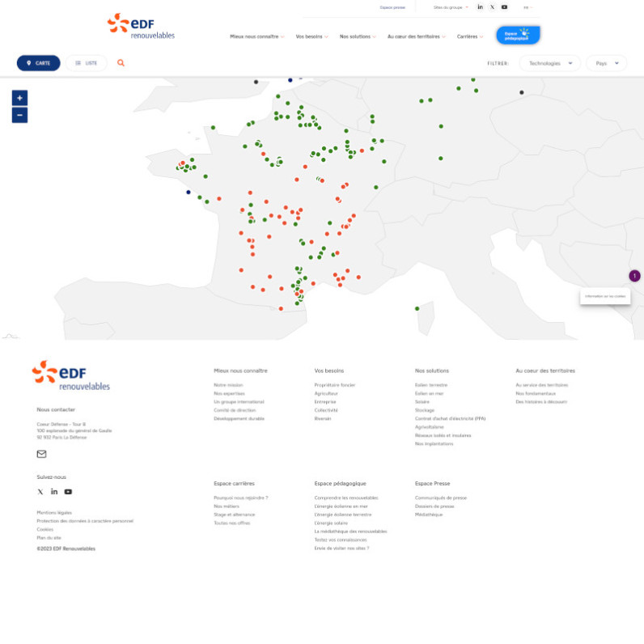Viewport: 644px width, 644px height.
Task: Open Stage et alternance footer link
Action: coord(234,515)
